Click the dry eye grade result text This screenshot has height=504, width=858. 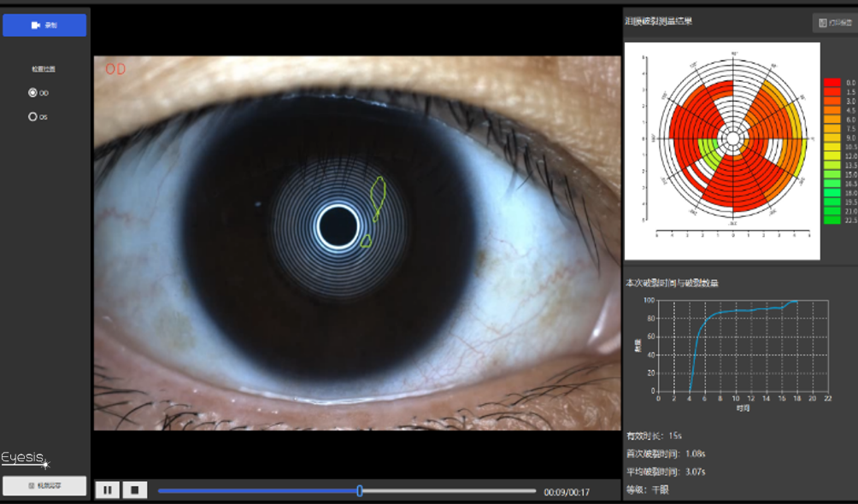[x=661, y=489]
